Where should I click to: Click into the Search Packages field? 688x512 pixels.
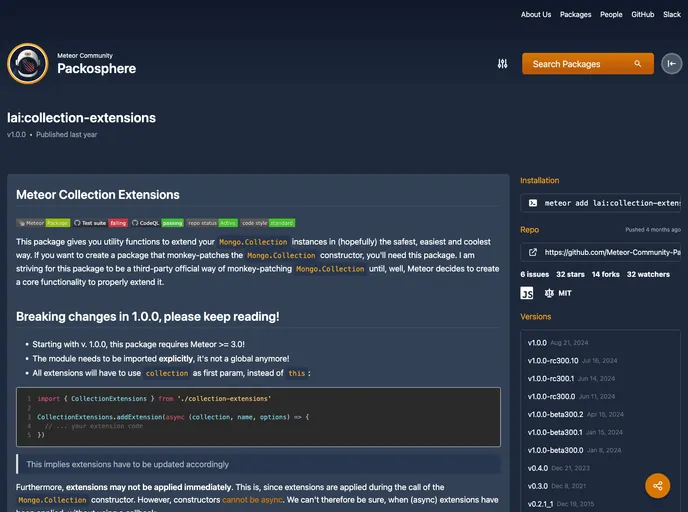coord(588,64)
